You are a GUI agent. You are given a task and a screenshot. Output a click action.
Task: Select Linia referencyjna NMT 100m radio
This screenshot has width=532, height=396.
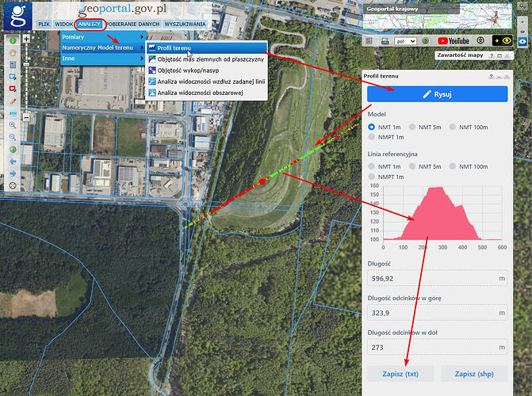[x=452, y=166]
